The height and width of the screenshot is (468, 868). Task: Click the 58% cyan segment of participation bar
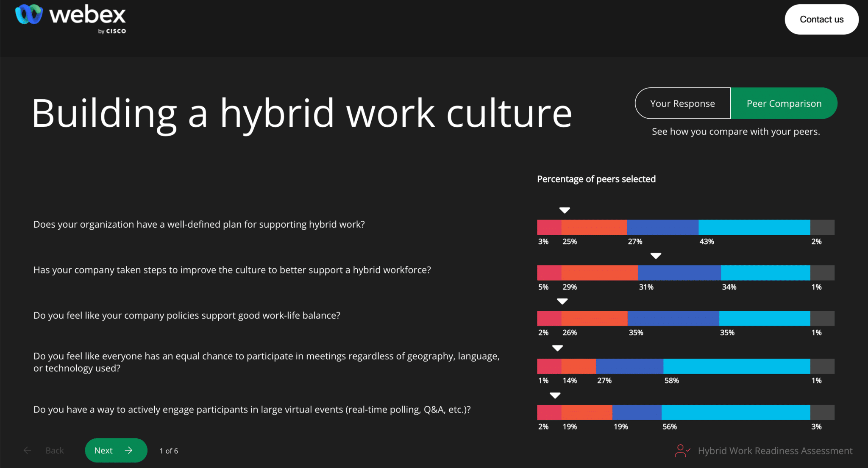[x=737, y=366]
